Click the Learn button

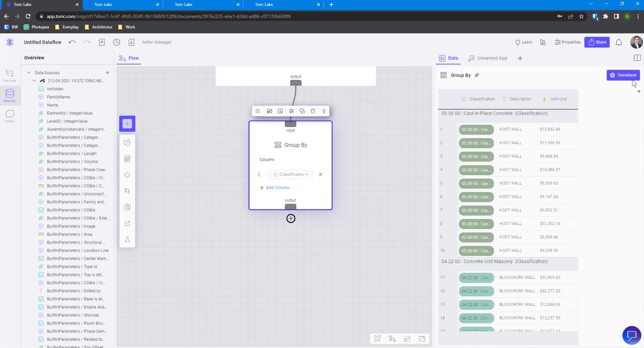click(x=524, y=42)
